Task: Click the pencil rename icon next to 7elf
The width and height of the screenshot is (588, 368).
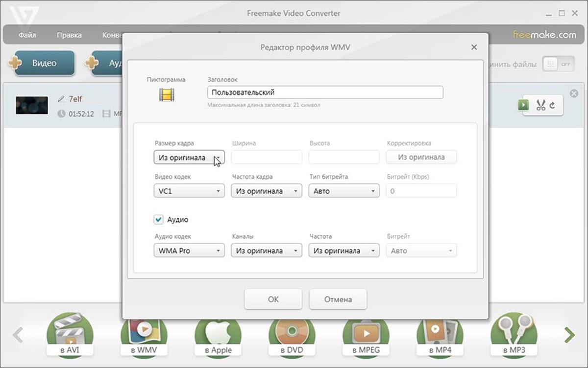Action: [61, 99]
